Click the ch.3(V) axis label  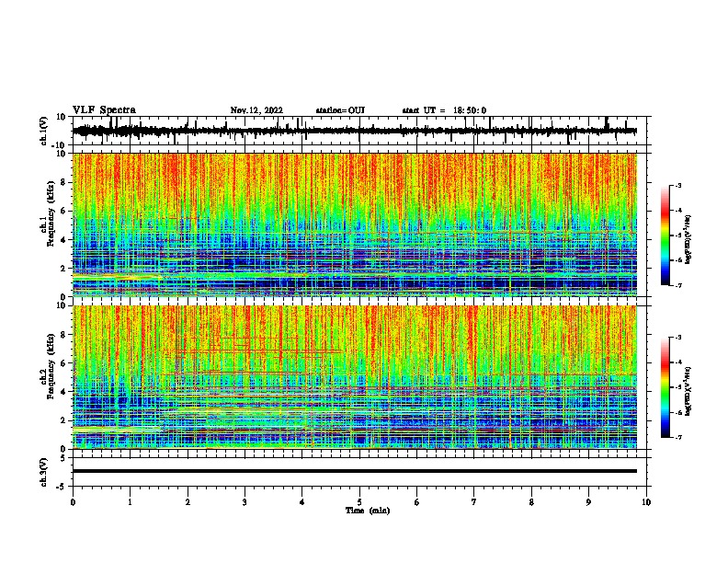pos(44,472)
